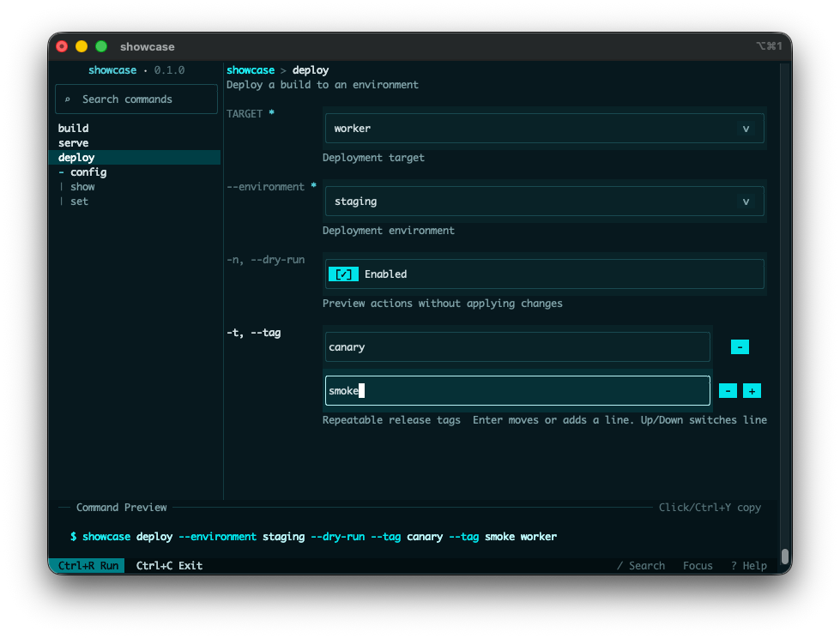Click Ctrl+R Run button
Viewport: 840px width, 638px height.
click(x=88, y=566)
